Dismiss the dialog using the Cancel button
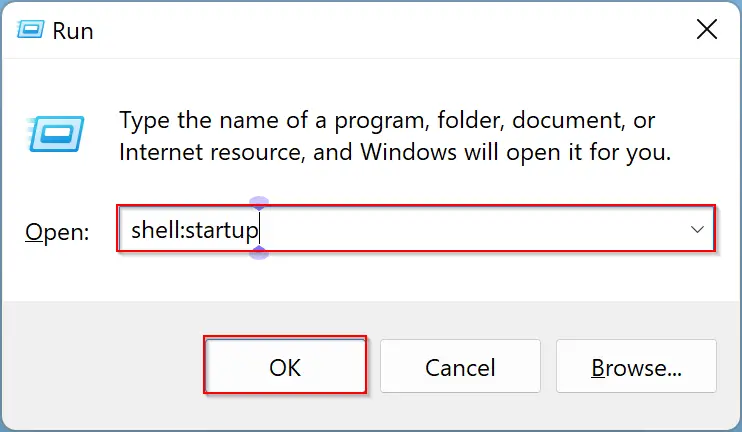742x432 pixels. click(460, 366)
